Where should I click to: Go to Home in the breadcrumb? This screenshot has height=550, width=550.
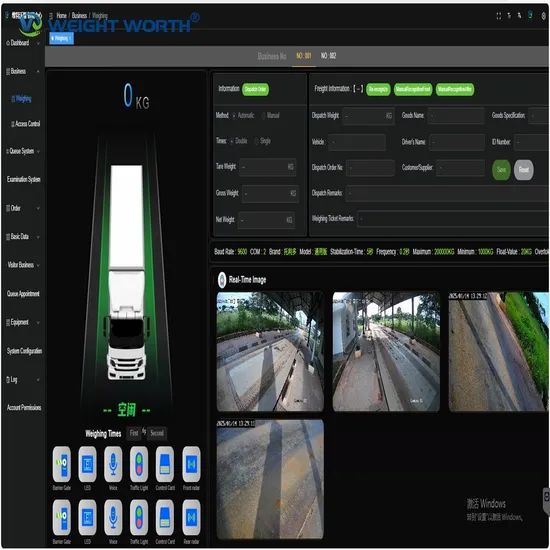click(x=61, y=16)
